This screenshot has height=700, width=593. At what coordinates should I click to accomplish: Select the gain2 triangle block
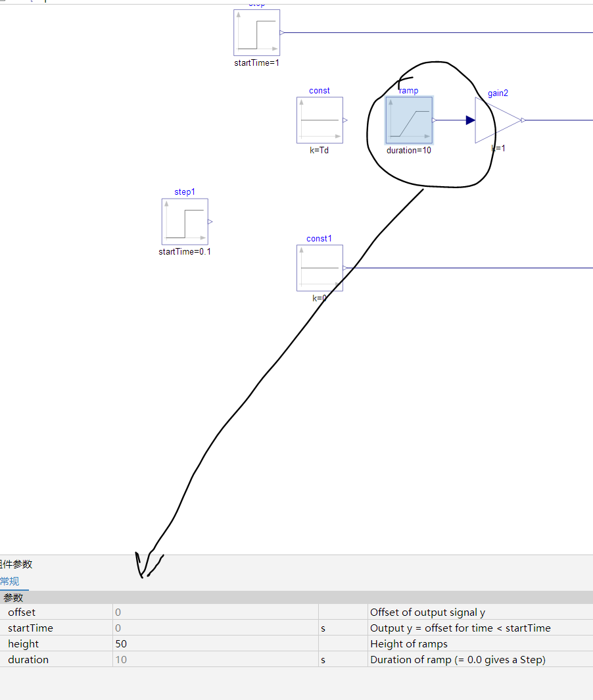[498, 120]
